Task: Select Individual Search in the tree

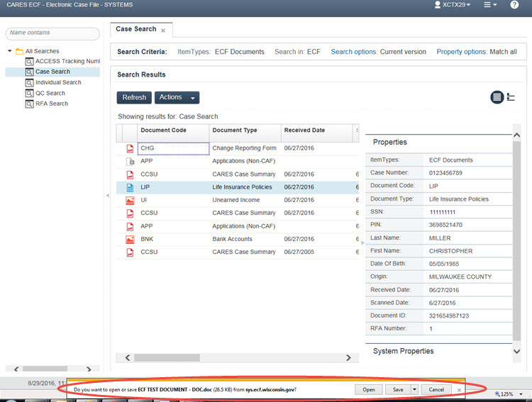Action: point(58,82)
